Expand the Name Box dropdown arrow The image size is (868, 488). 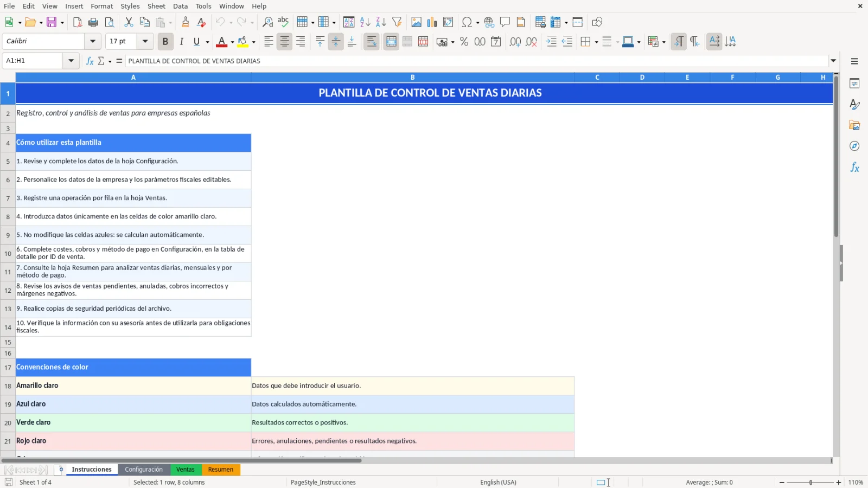tap(71, 61)
